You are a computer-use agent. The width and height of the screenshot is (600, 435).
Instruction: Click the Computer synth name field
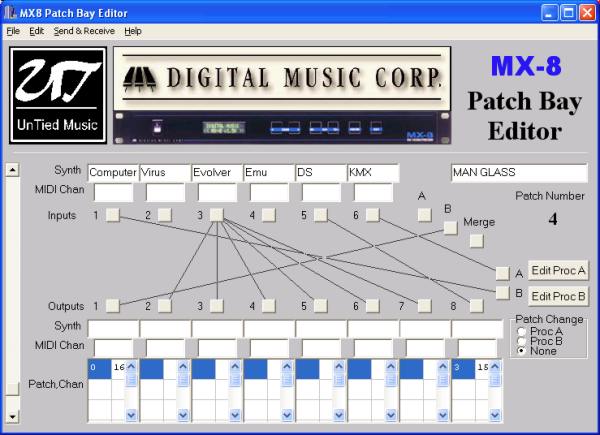tap(113, 173)
